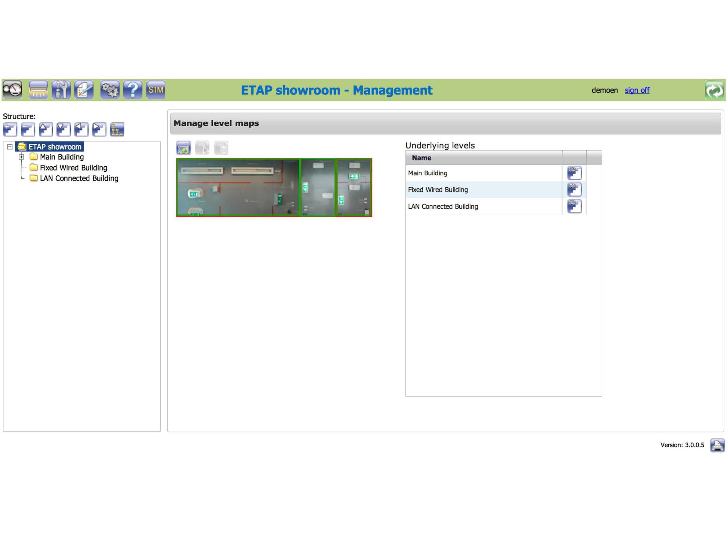Expand the Main Building tree node
The height and width of the screenshot is (560, 728).
[21, 157]
